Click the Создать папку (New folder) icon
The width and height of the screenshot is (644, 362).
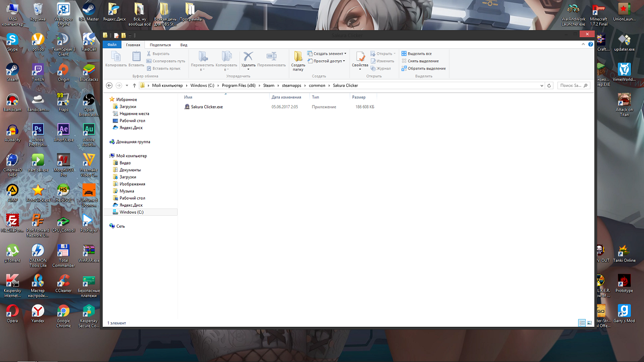(298, 60)
